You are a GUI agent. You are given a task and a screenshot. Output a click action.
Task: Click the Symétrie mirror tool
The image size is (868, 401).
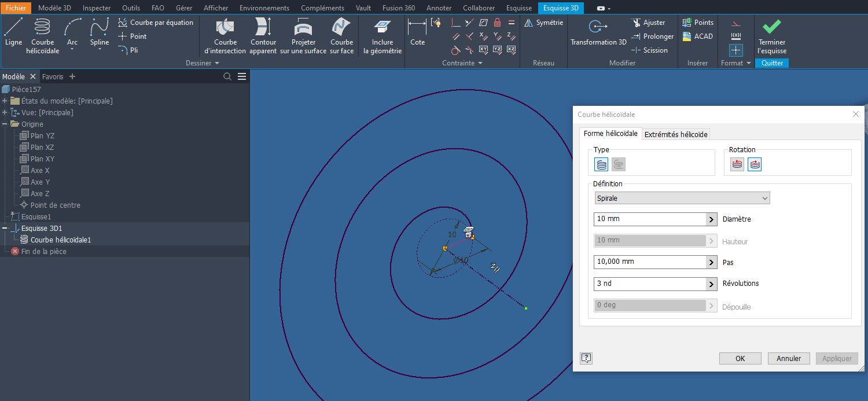[543, 23]
